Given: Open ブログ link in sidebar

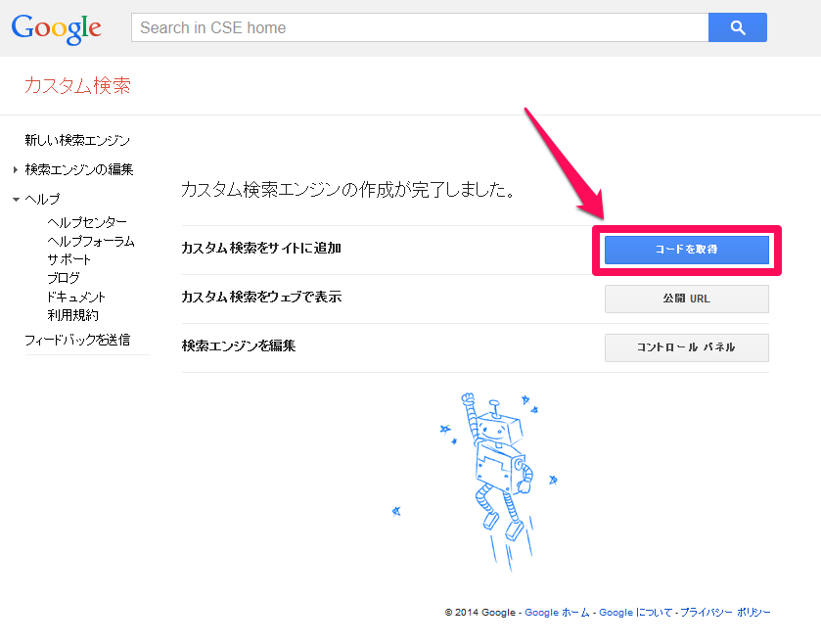Looking at the screenshot, I should tap(64, 278).
